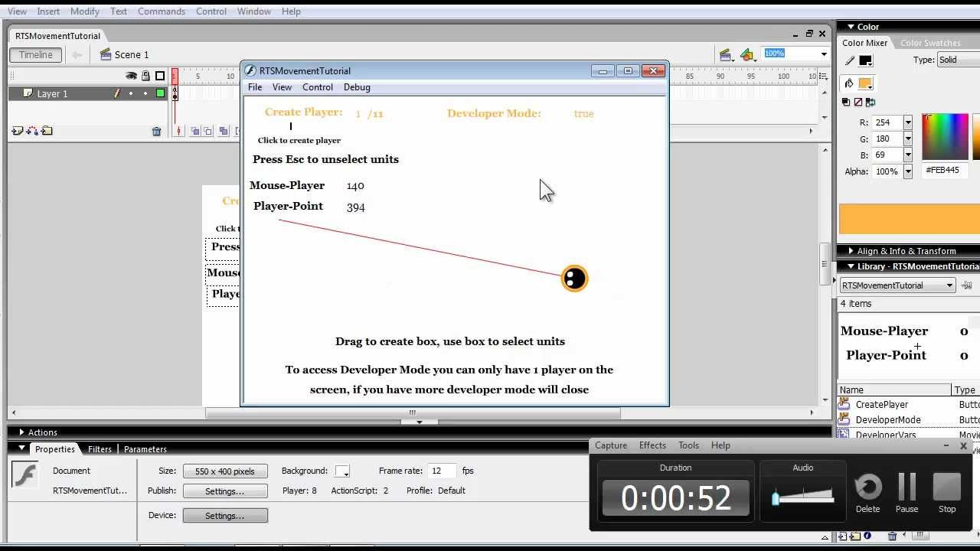Collapse the Properties panel using its triangle
This screenshot has height=551, width=980.
point(21,448)
